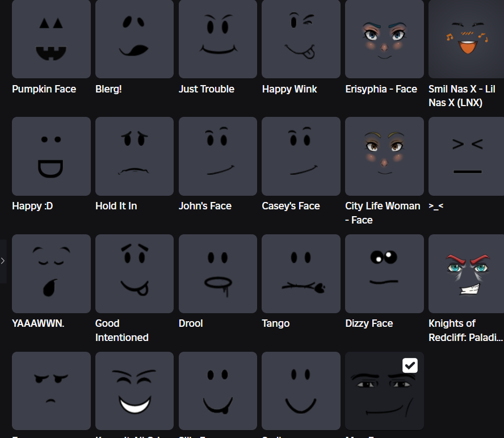Choose the Drool face

(x=217, y=273)
